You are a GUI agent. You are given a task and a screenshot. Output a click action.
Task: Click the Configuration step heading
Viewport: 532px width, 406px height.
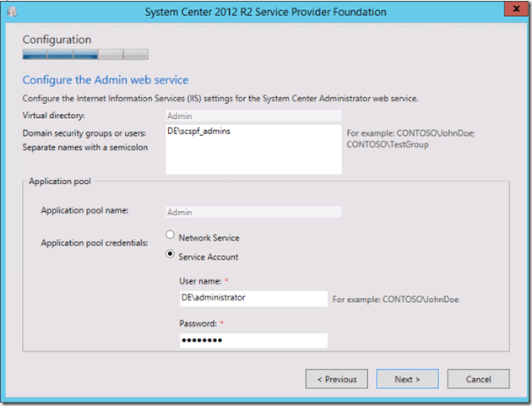[x=57, y=40]
